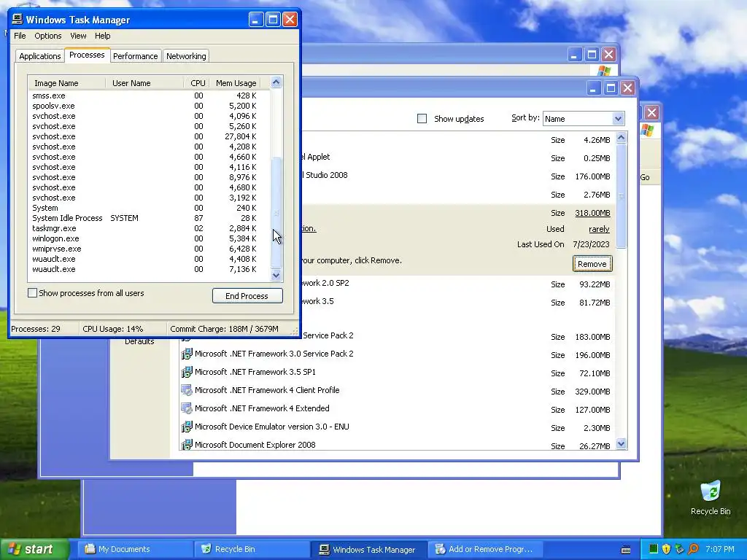Open the Options menu in Task Manager
The image size is (747, 560).
tap(47, 36)
